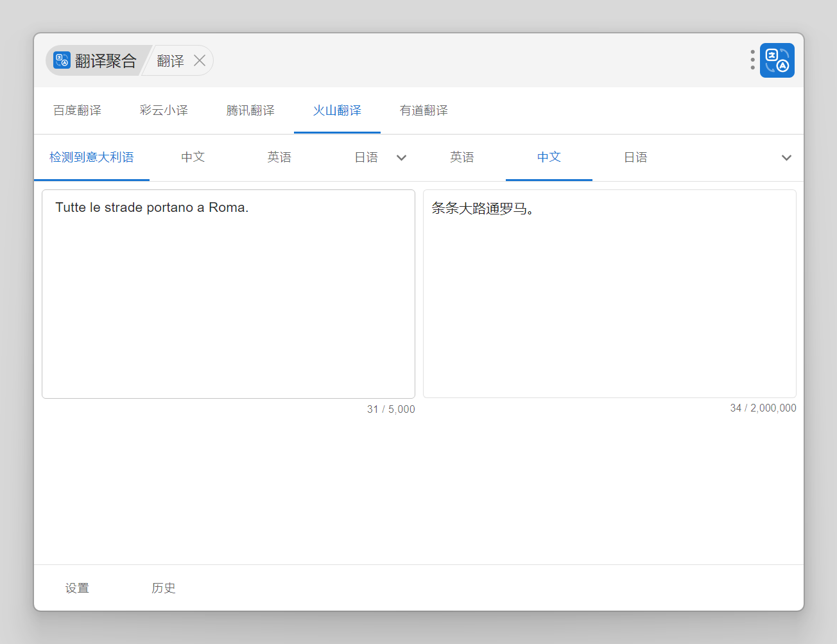Select the 火山翻译 engine tab
Image resolution: width=837 pixels, height=644 pixels.
point(337,110)
